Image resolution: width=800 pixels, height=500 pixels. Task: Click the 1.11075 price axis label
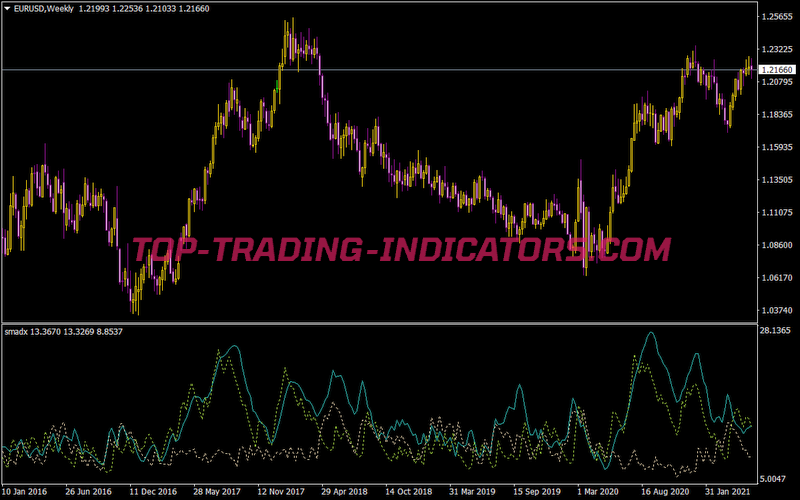coord(777,213)
